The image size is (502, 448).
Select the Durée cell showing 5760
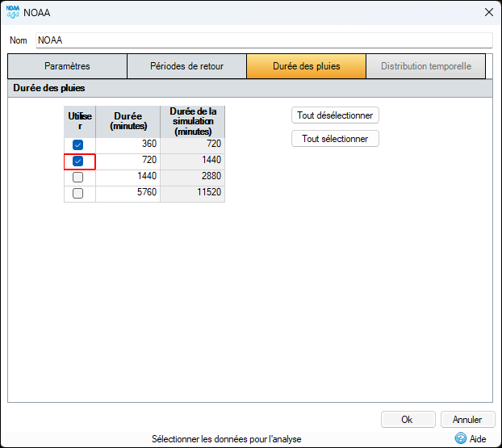(128, 194)
